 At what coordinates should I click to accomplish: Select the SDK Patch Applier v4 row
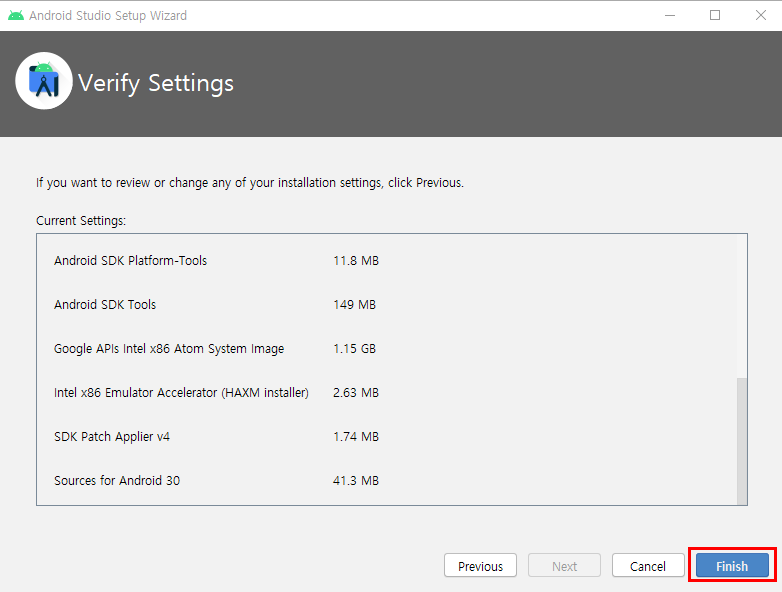point(112,436)
